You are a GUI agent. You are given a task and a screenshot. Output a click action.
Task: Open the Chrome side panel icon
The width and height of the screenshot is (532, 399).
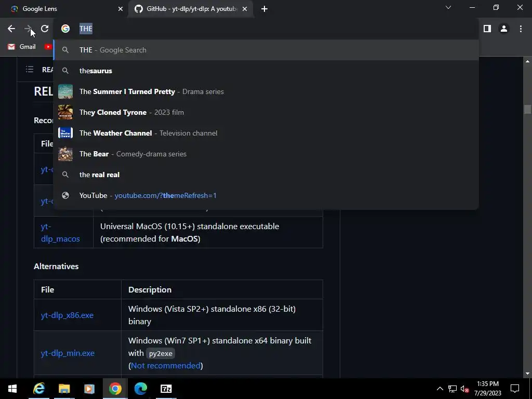(487, 29)
